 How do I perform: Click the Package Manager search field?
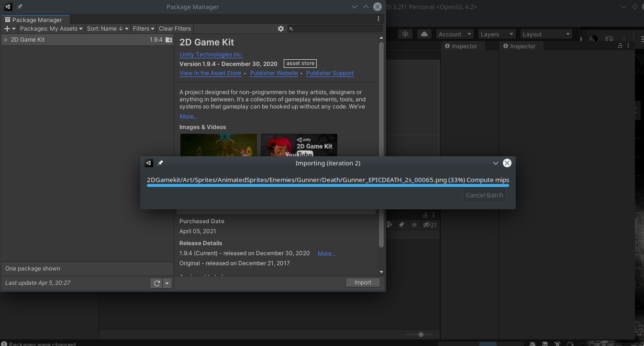point(335,29)
